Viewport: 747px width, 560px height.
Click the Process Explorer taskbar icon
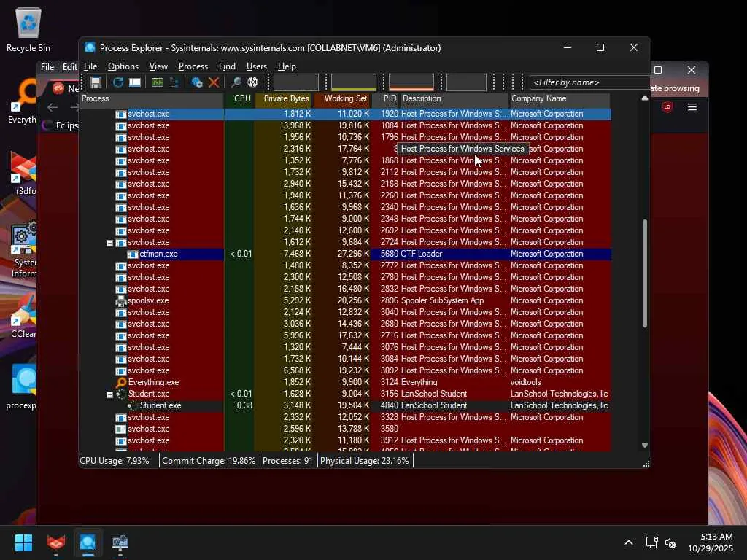pos(88,542)
